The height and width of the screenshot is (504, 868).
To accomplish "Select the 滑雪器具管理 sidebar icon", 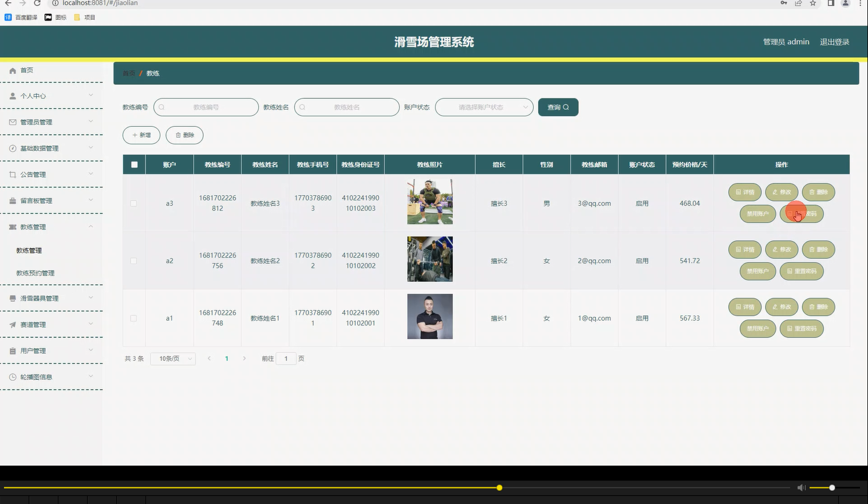I will 13,298.
